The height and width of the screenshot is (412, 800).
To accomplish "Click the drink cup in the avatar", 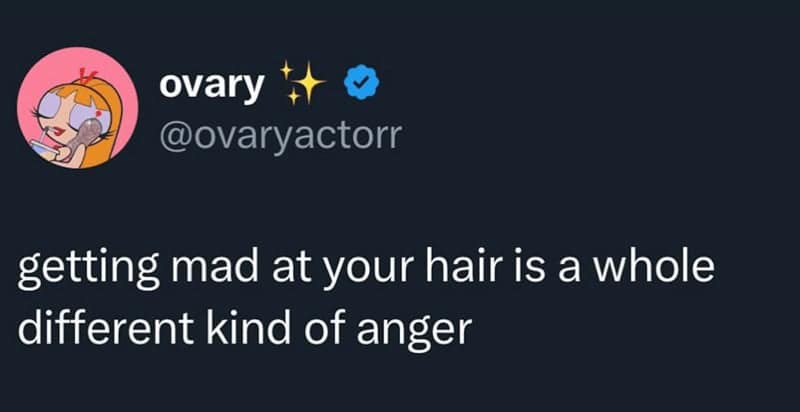I will click(x=46, y=149).
